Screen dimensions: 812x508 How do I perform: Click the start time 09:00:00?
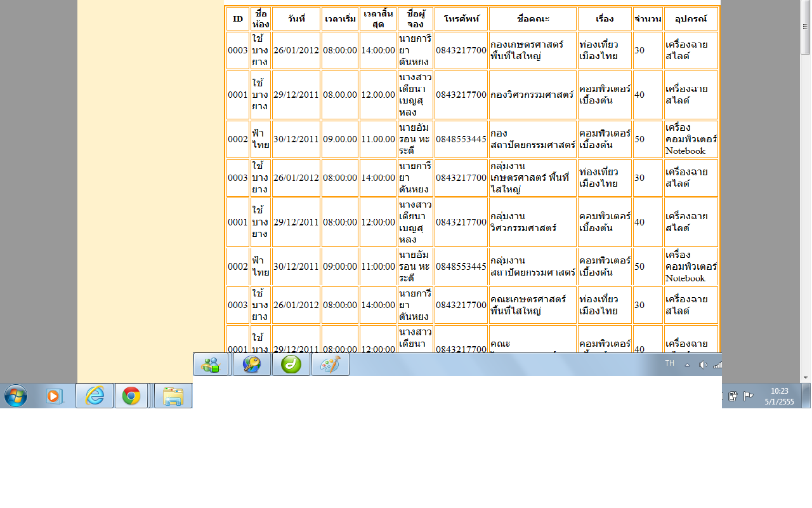[340, 267]
